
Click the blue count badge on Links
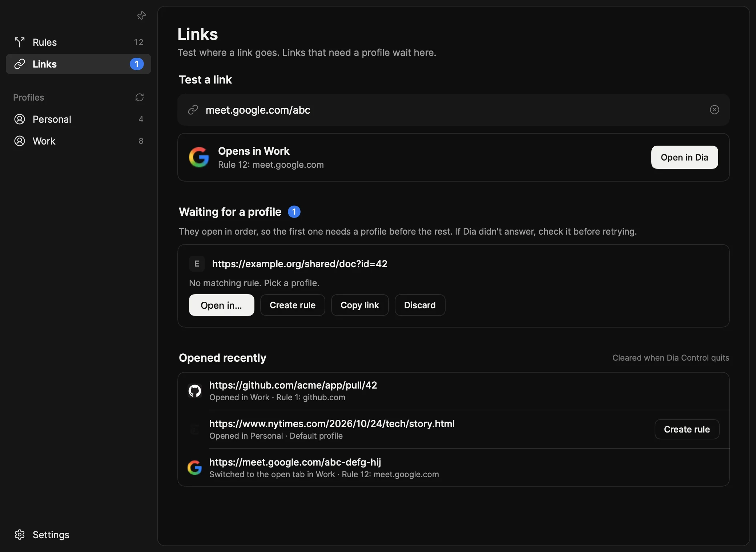coord(137,64)
